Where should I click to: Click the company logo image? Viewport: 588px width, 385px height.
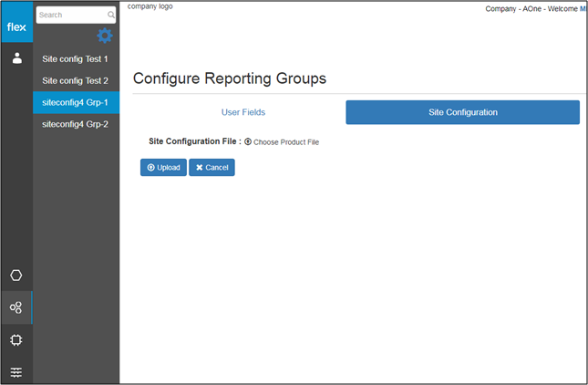tap(150, 6)
